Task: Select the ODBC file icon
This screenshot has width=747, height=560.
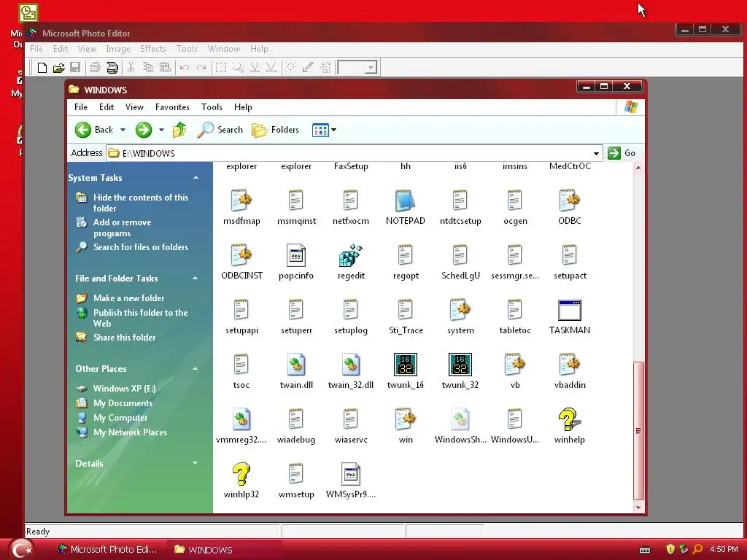Action: pos(569,201)
